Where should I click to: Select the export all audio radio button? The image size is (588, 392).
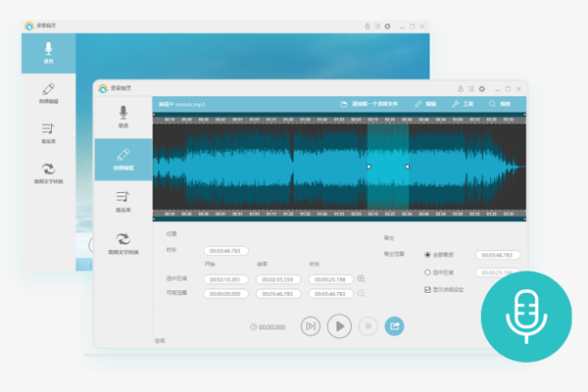point(427,255)
